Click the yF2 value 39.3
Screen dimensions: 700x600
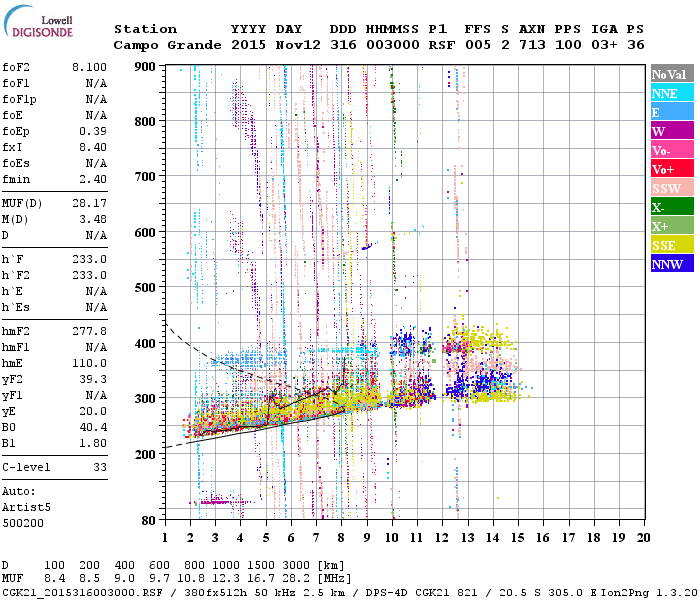tap(93, 379)
